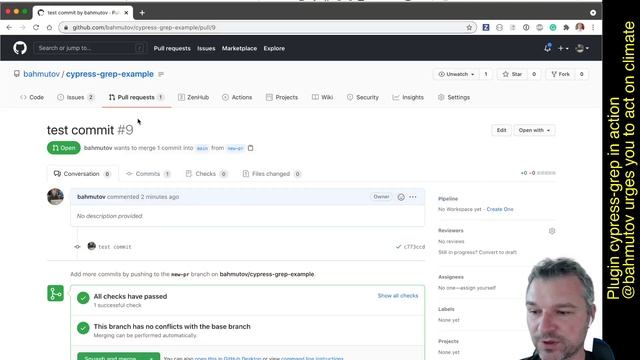Open the plus create-new menu
The height and width of the screenshot is (360, 640).
coord(563,48)
